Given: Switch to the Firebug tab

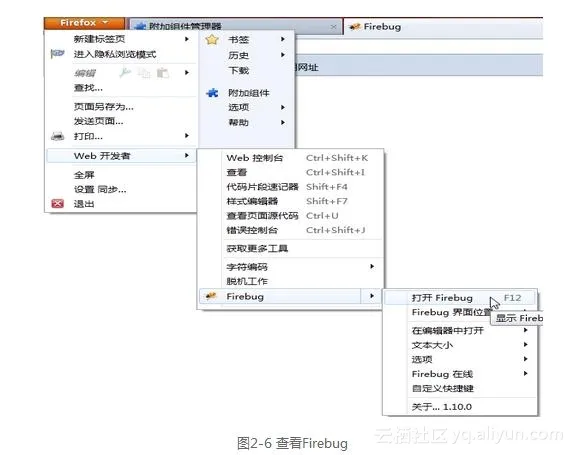Looking at the screenshot, I should (443, 27).
